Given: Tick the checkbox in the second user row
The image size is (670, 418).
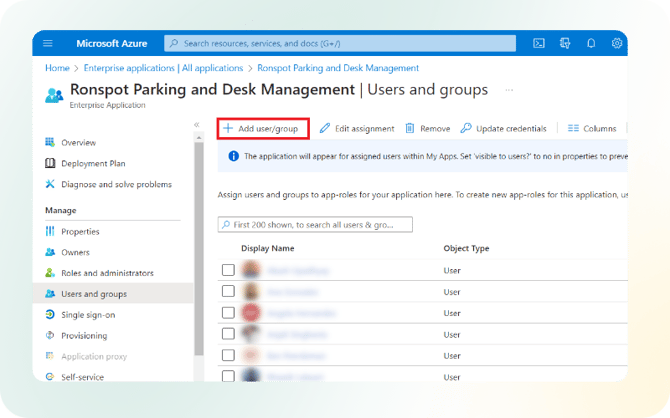Looking at the screenshot, I should (x=228, y=291).
